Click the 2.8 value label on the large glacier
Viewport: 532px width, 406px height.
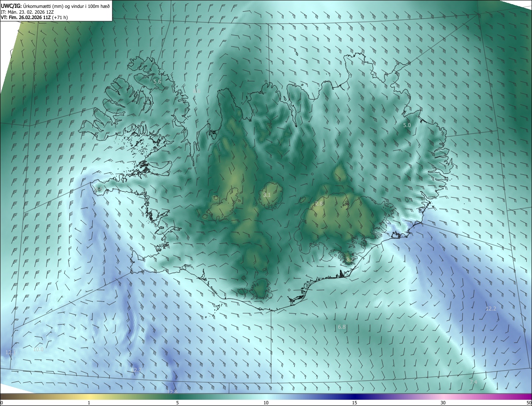(x=319, y=203)
